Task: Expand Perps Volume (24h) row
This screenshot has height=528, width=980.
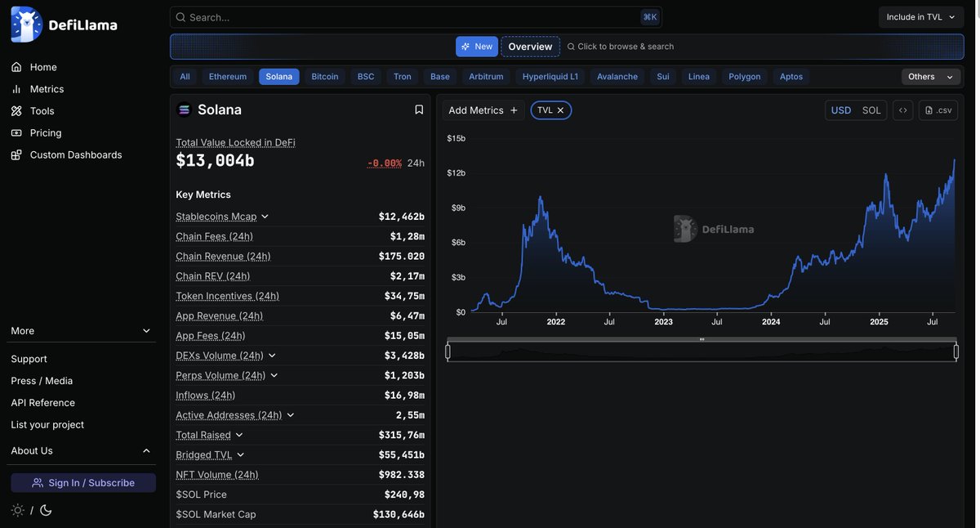Action: tap(274, 375)
